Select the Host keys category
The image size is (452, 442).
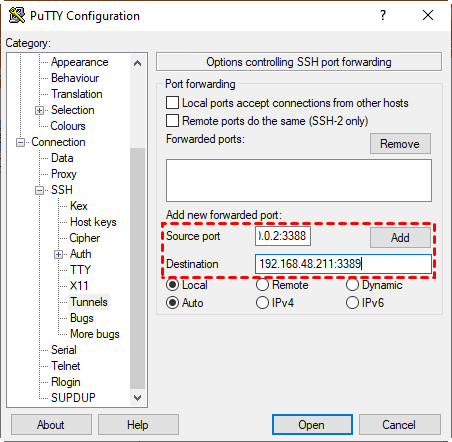(93, 222)
